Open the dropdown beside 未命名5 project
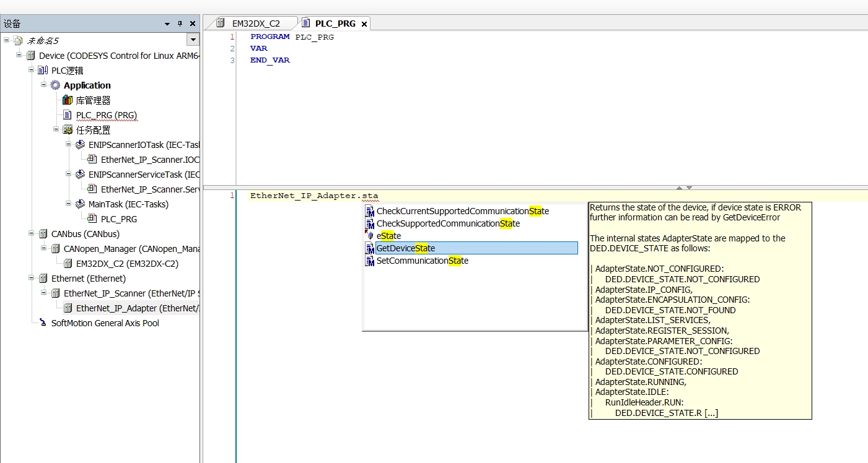Image resolution: width=868 pixels, height=463 pixels. pos(193,40)
